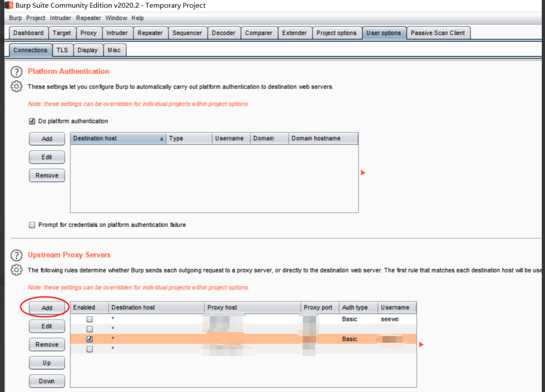
Task: Click the Domain hostname column header
Action: click(323, 138)
